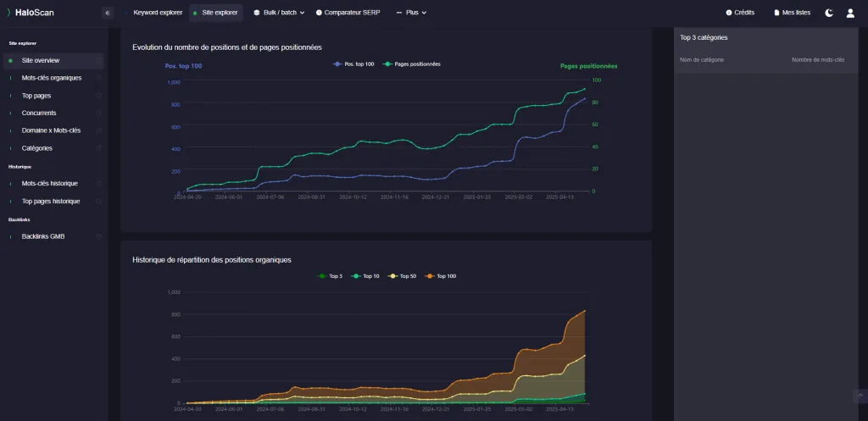Open the Bulk / batch dropdown
Image resolution: width=868 pixels, height=421 pixels.
279,13
